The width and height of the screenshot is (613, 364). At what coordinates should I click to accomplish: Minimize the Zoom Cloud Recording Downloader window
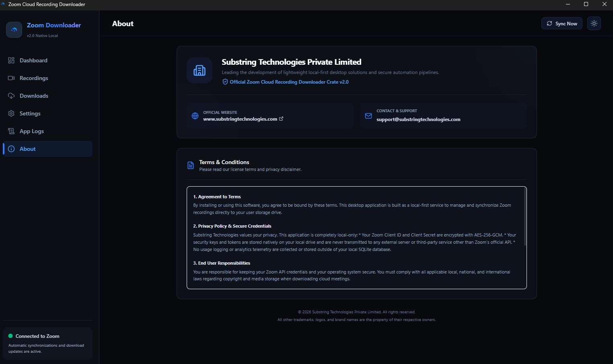point(568,4)
